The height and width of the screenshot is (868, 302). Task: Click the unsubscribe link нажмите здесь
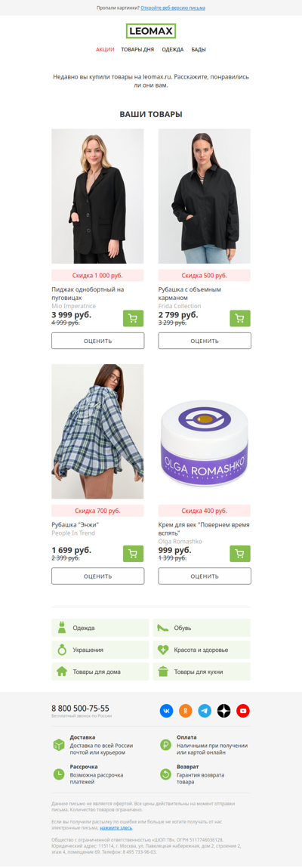point(116,828)
